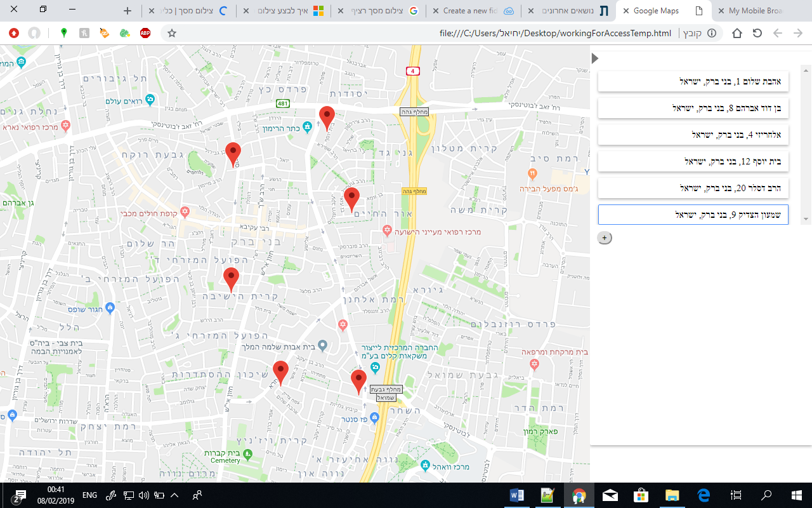Click the ENG language indicator in the tray
Viewport: 812px width, 508px height.
point(89,495)
